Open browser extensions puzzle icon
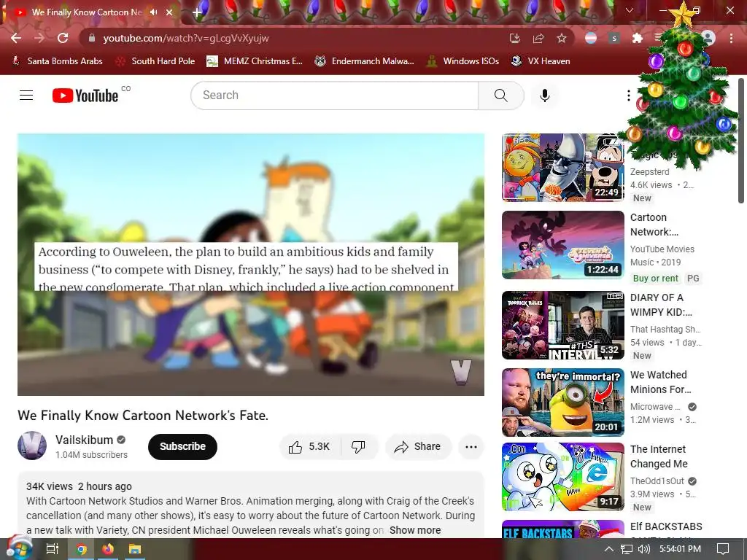 (638, 38)
